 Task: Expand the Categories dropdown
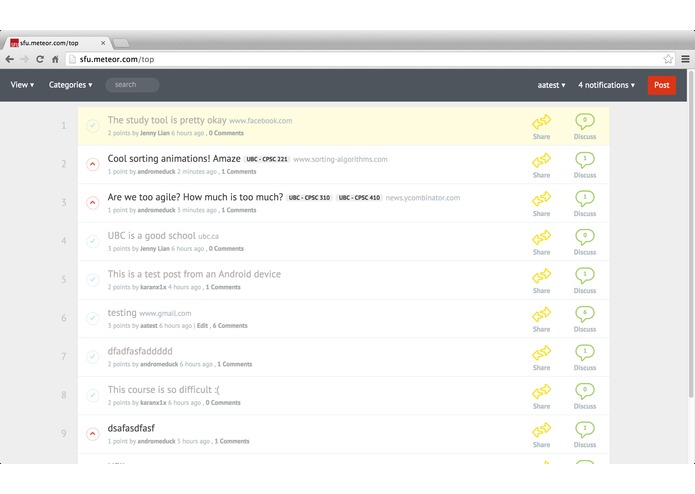click(70, 85)
